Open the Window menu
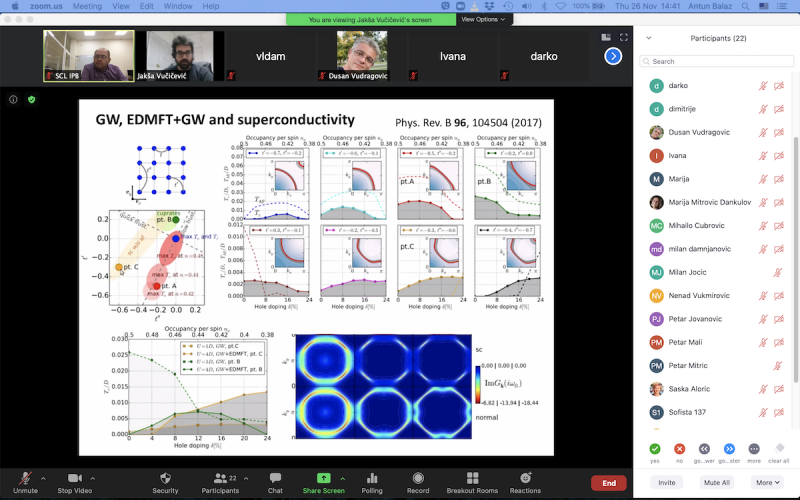The height and width of the screenshot is (500, 800). coord(178,6)
